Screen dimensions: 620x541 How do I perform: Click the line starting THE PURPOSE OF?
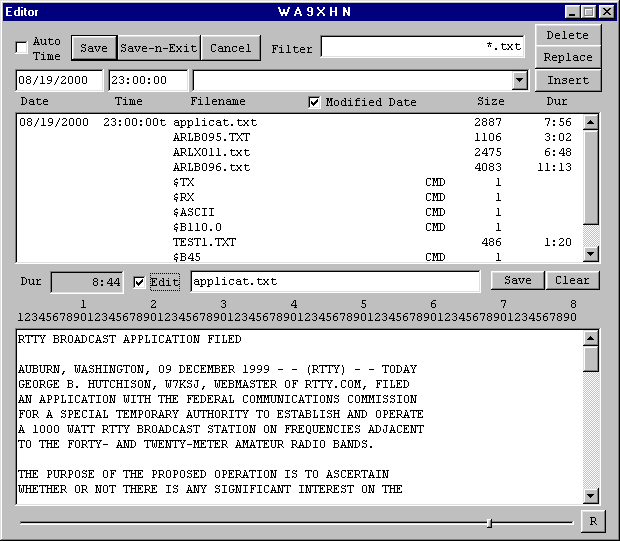tap(204, 474)
